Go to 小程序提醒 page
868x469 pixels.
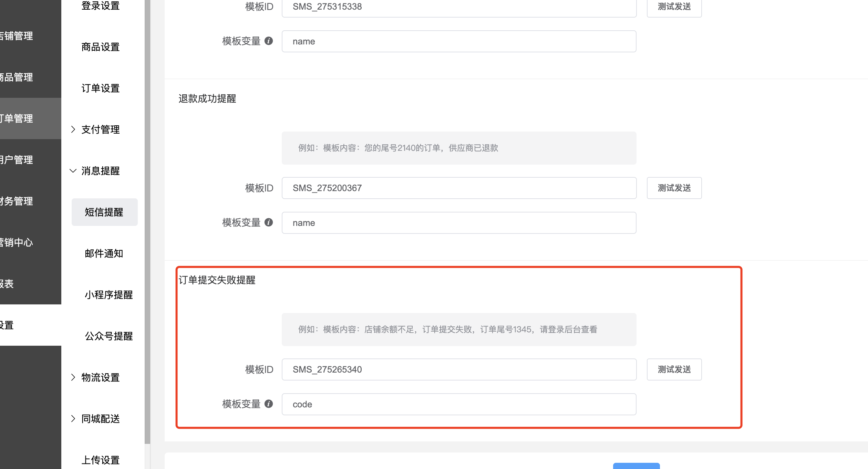(108, 295)
